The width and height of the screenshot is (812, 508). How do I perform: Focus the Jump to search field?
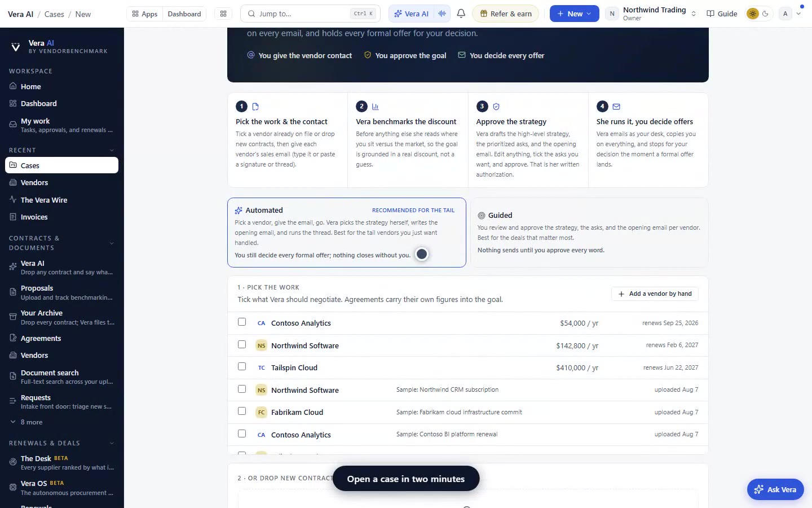pos(310,14)
